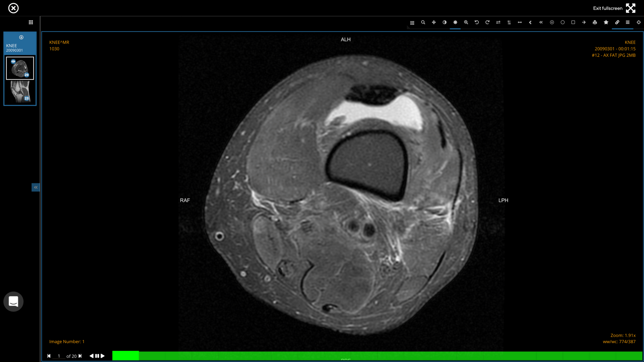Open the sagittal knee series thumbnail
Image resolution: width=644 pixels, height=362 pixels.
click(20, 92)
